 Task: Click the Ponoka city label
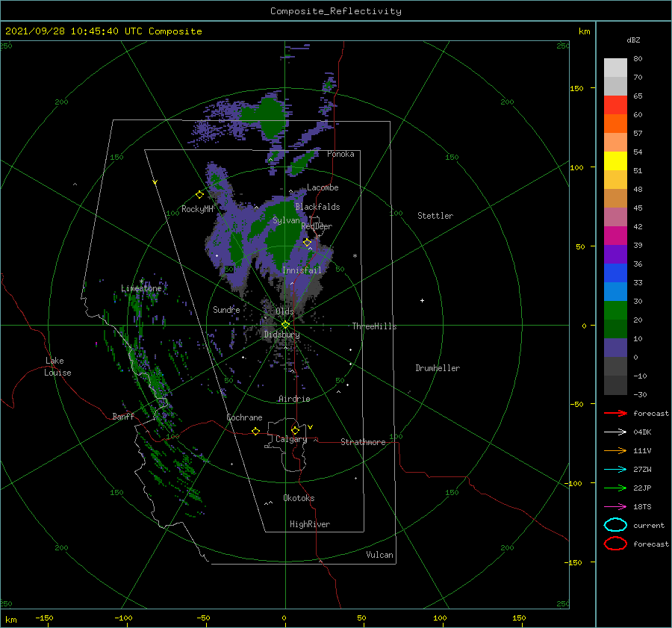click(340, 154)
